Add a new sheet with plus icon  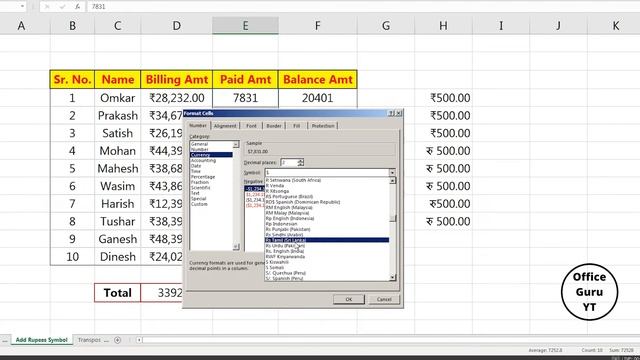point(118,340)
